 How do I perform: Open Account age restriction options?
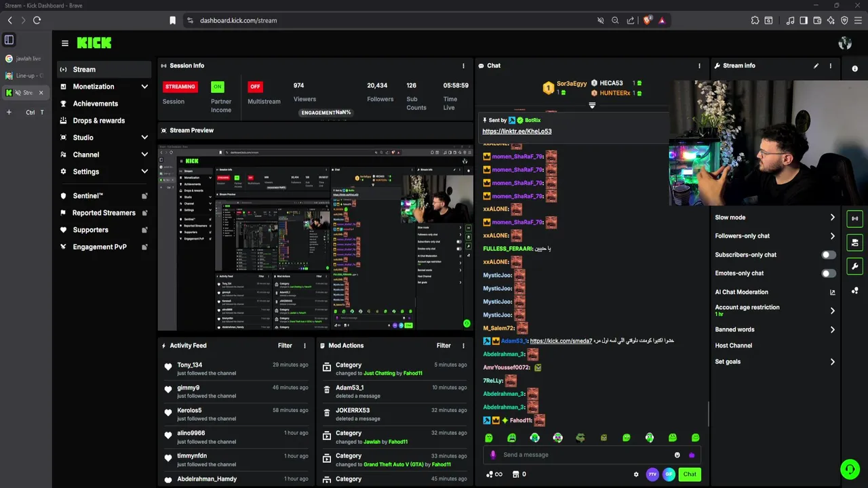coord(775,310)
